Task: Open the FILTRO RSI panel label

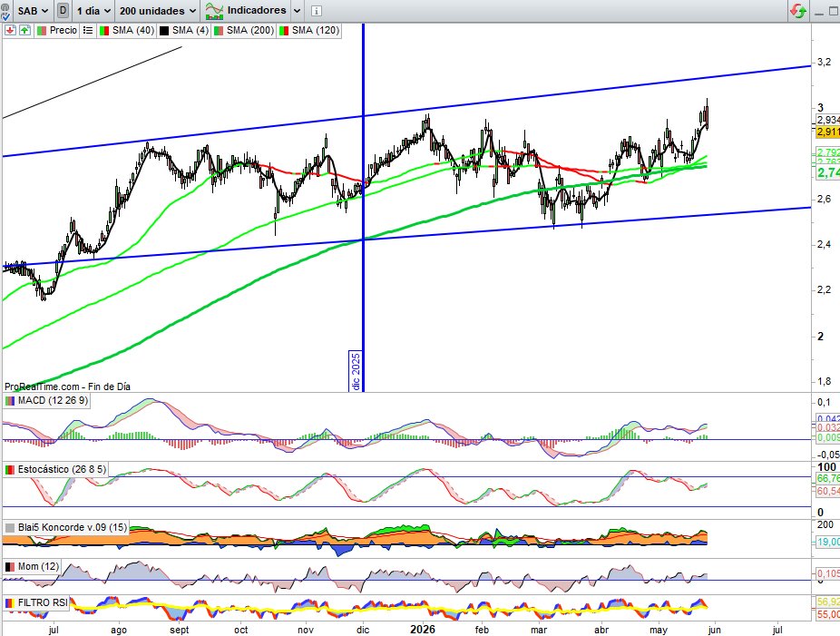Action: tap(43, 602)
